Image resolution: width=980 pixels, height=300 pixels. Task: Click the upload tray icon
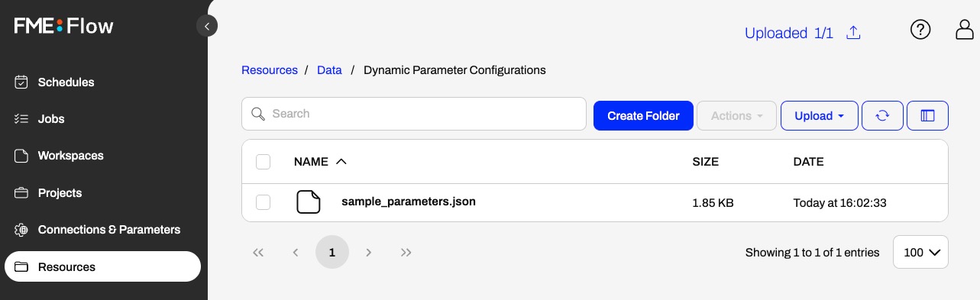(854, 33)
